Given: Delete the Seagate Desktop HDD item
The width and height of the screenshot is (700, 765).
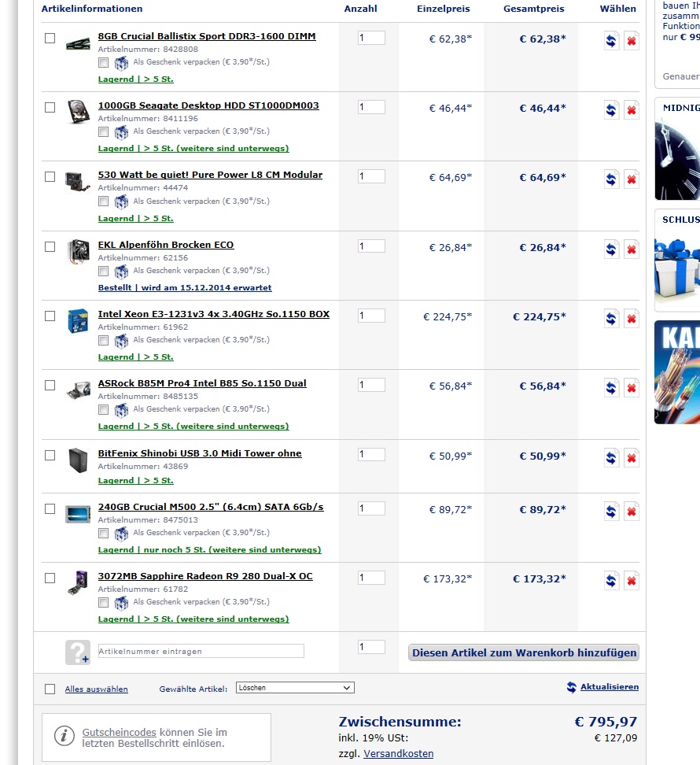Looking at the screenshot, I should pos(632,109).
